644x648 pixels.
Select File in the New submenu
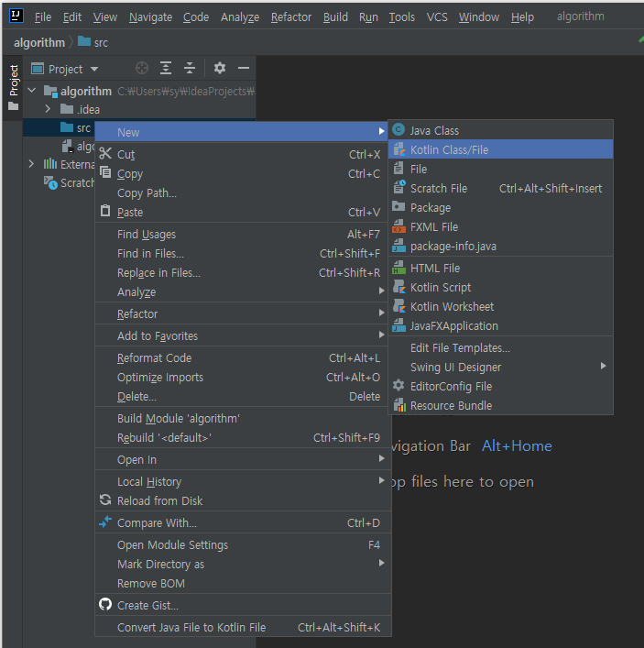(501, 169)
